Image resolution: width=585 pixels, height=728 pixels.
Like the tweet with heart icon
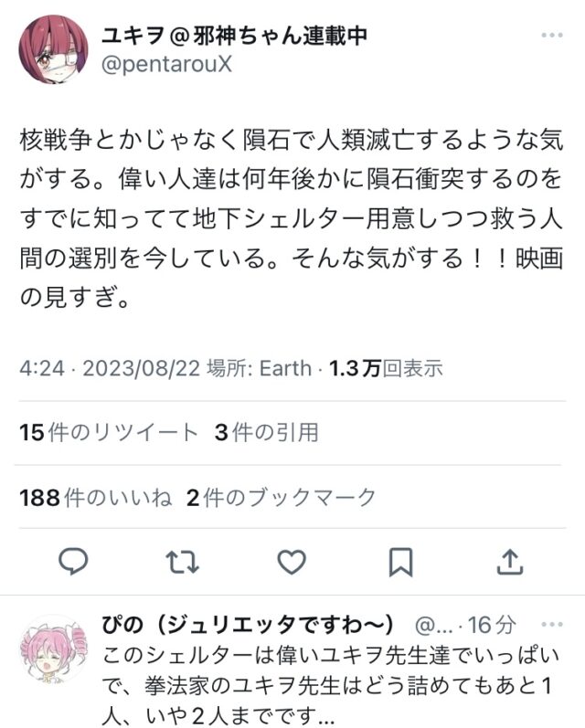292,563
